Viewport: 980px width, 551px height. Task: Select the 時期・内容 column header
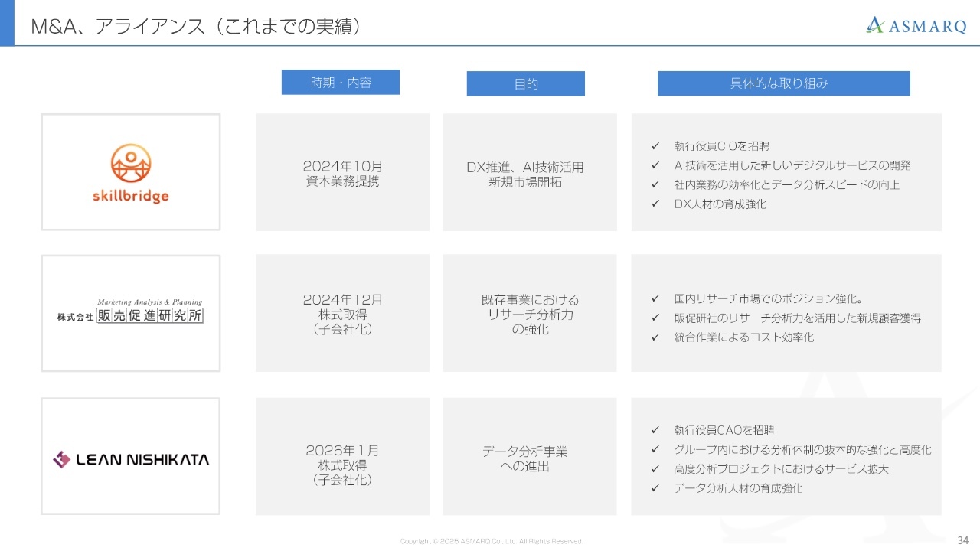point(341,83)
